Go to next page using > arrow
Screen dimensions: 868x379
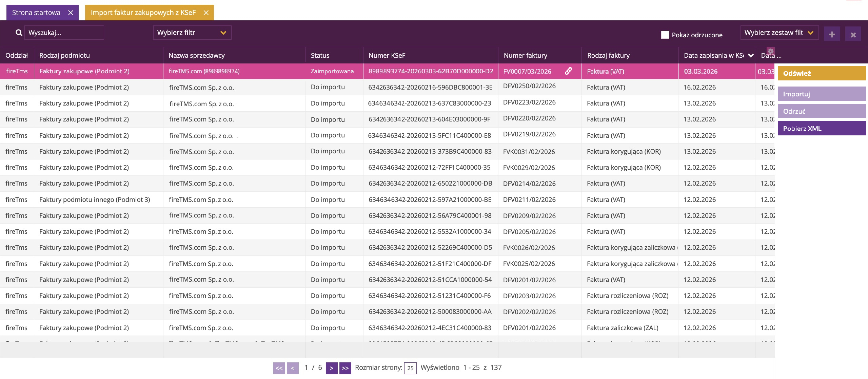pos(331,368)
